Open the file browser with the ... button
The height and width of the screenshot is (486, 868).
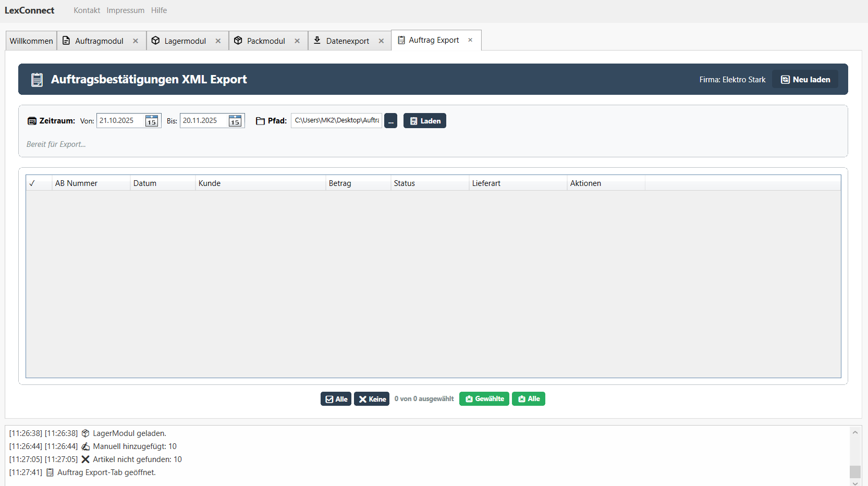[390, 120]
